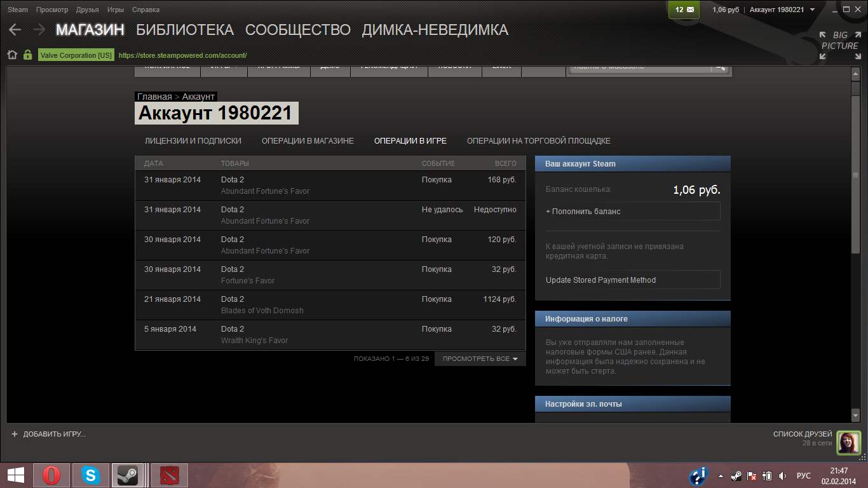Click the Главная breadcrumb link
868x488 pixels.
pos(154,97)
